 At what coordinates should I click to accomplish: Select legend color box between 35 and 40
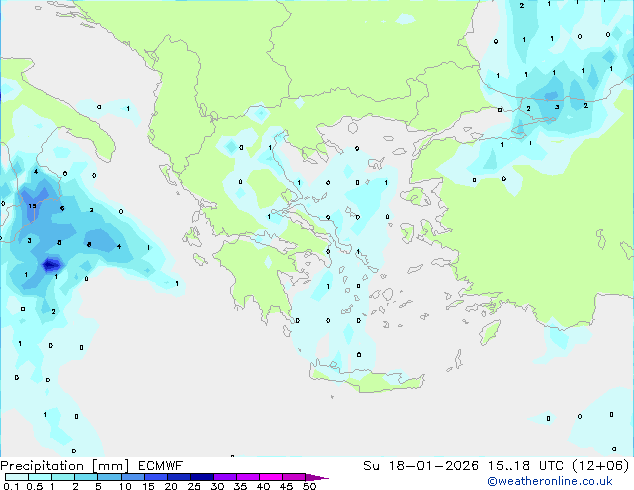coord(248,477)
